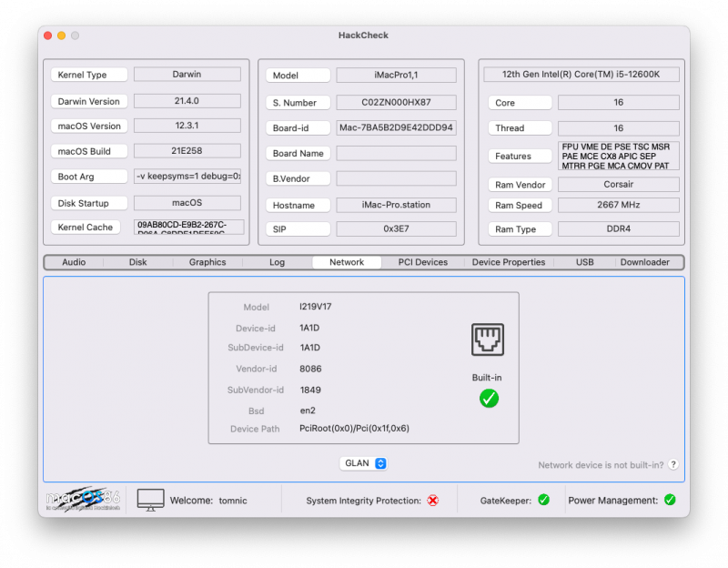Viewport: 728px width, 568px height.
Task: Click the Ram Vendor label button
Action: point(520,185)
